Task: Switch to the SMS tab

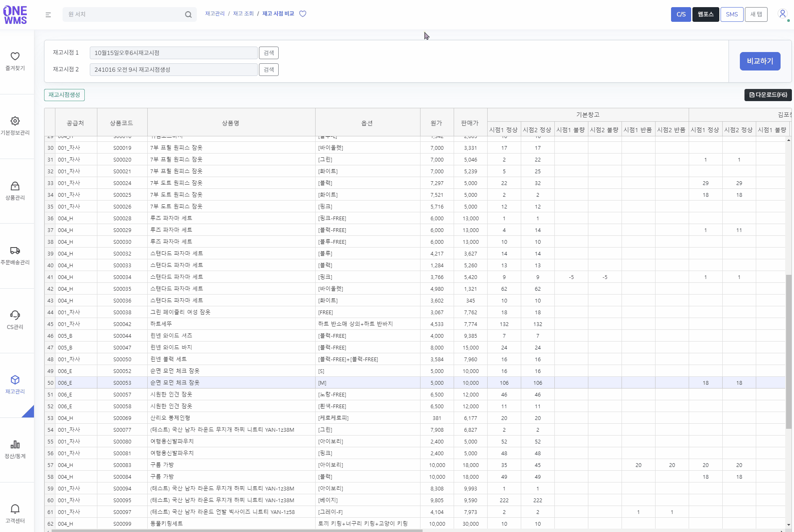Action: [x=731, y=14]
